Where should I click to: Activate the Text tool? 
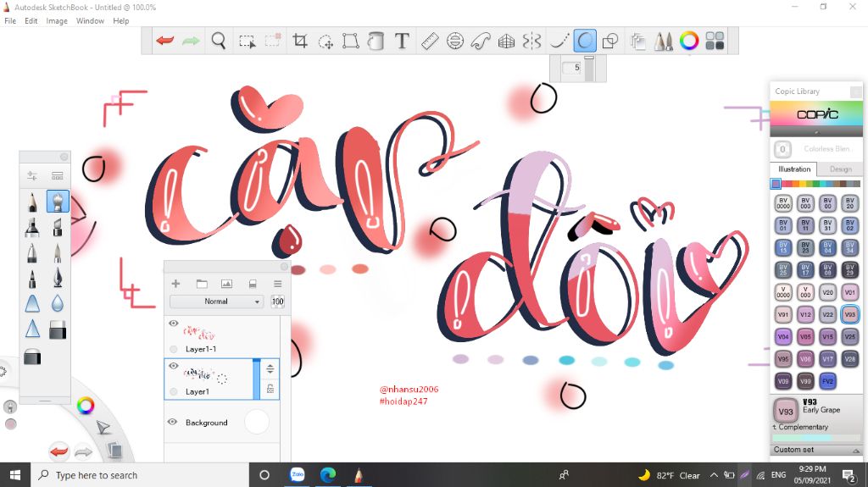(x=402, y=41)
